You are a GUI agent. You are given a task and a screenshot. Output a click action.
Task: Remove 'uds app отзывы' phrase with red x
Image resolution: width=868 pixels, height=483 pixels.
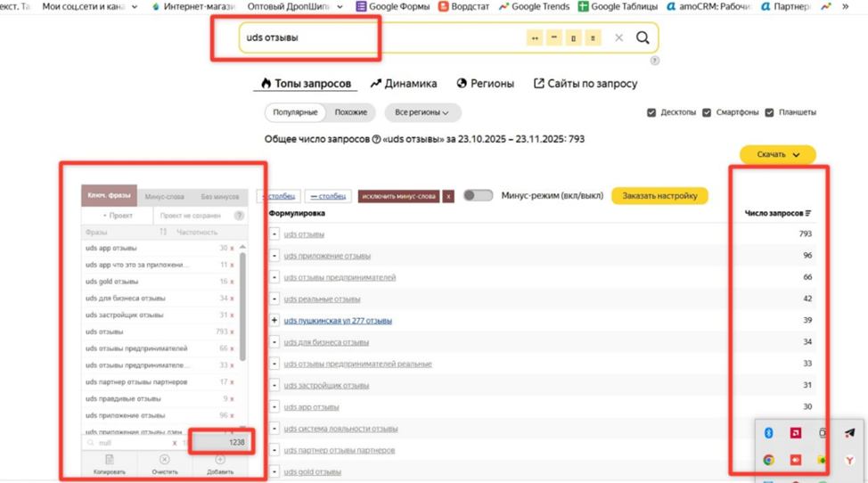[232, 249]
